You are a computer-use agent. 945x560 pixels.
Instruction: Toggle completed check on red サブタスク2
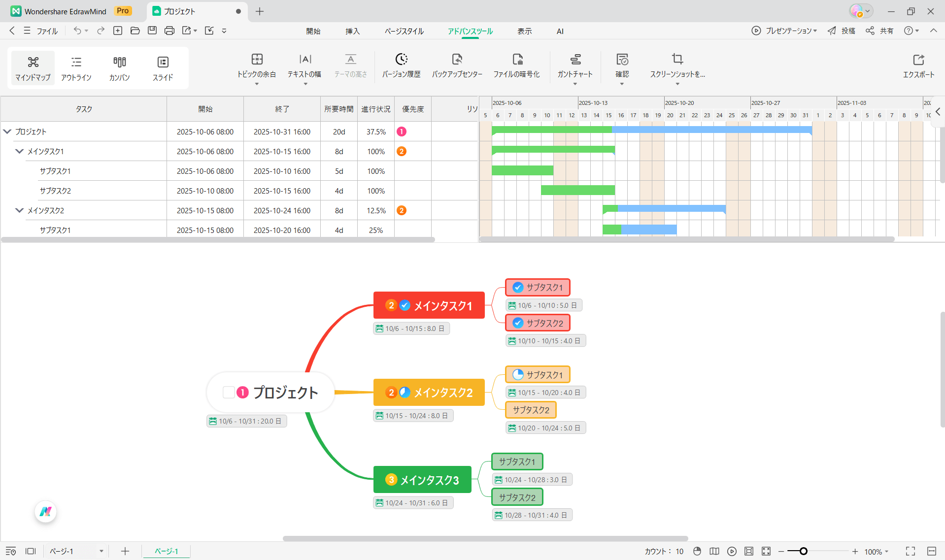pos(518,323)
